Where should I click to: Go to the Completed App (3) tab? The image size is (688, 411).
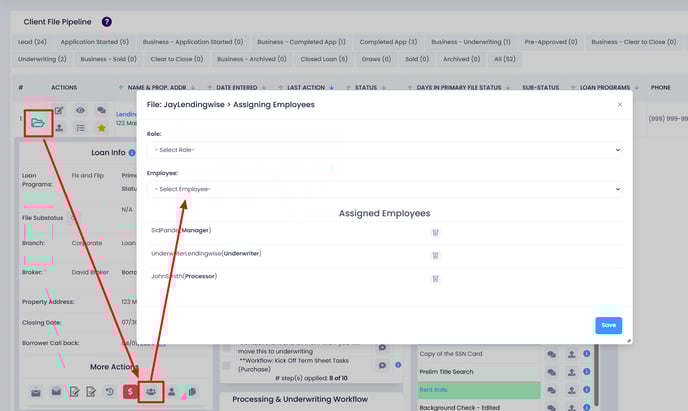[388, 42]
